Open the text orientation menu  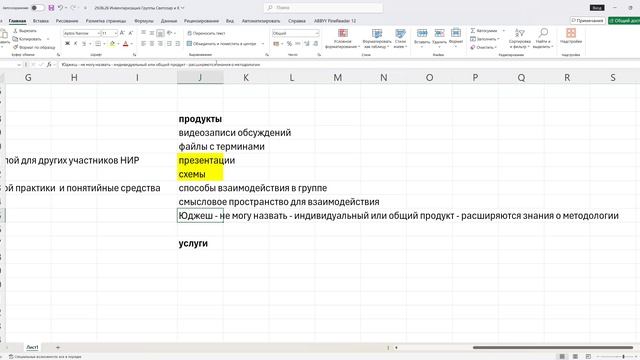[x=170, y=33]
